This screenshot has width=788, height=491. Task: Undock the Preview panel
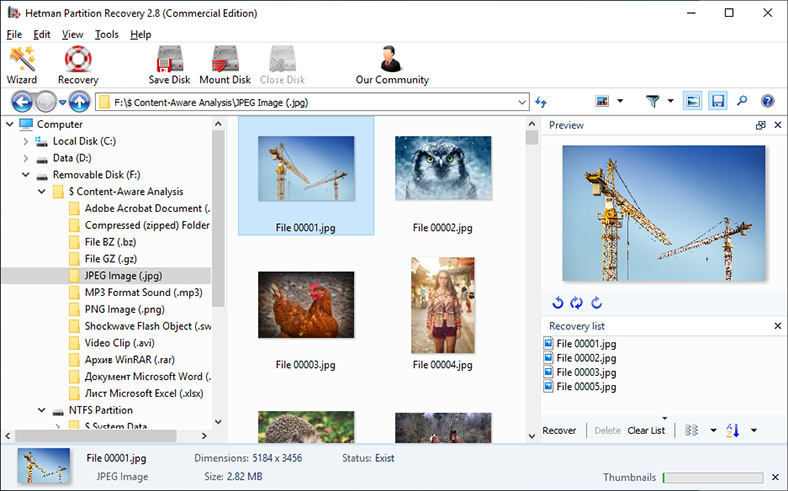pos(761,125)
